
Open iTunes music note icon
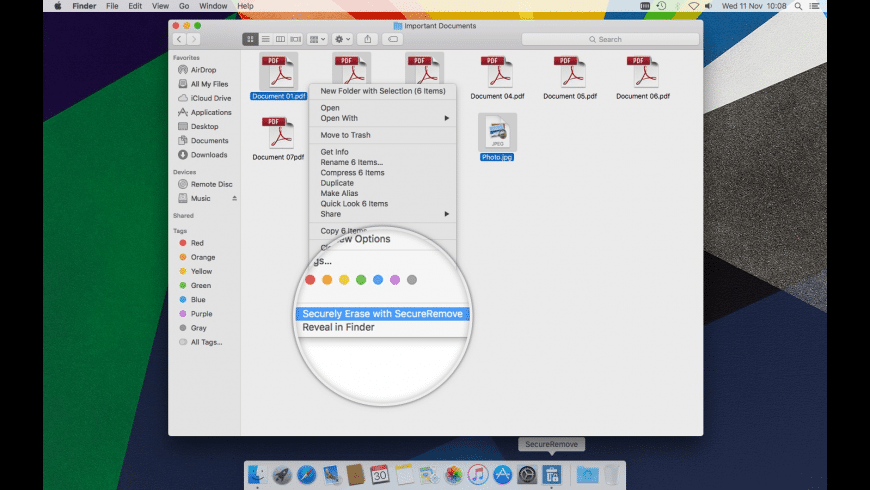[x=478, y=474]
